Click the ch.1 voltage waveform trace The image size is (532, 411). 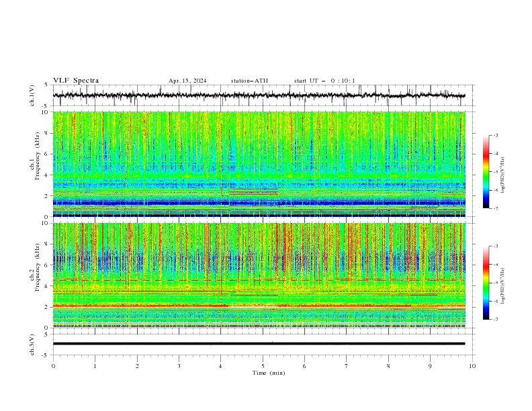point(259,95)
